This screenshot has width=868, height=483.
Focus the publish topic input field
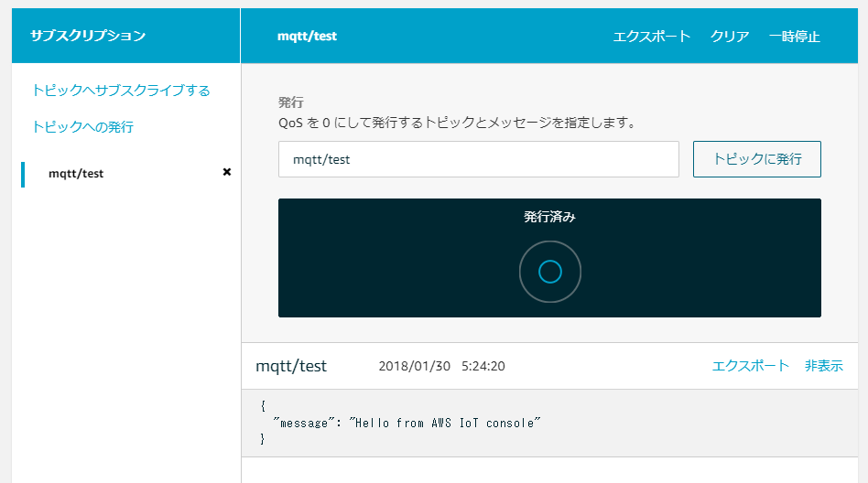(x=478, y=159)
